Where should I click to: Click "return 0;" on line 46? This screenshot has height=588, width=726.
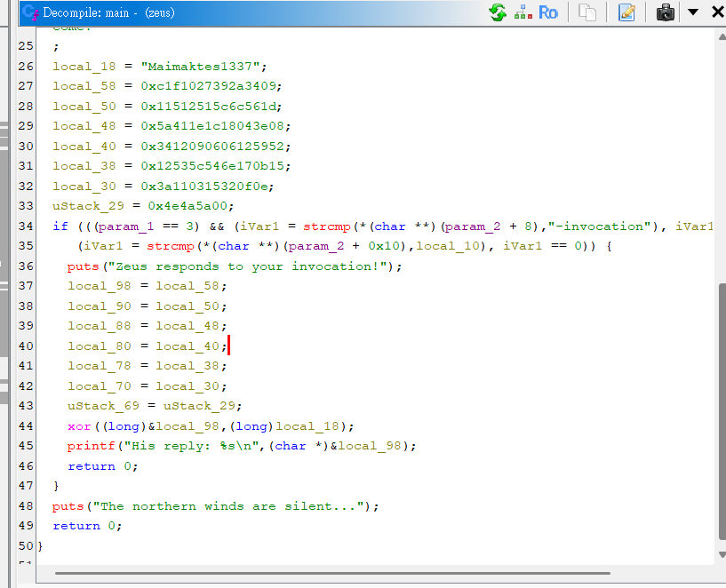pos(103,465)
